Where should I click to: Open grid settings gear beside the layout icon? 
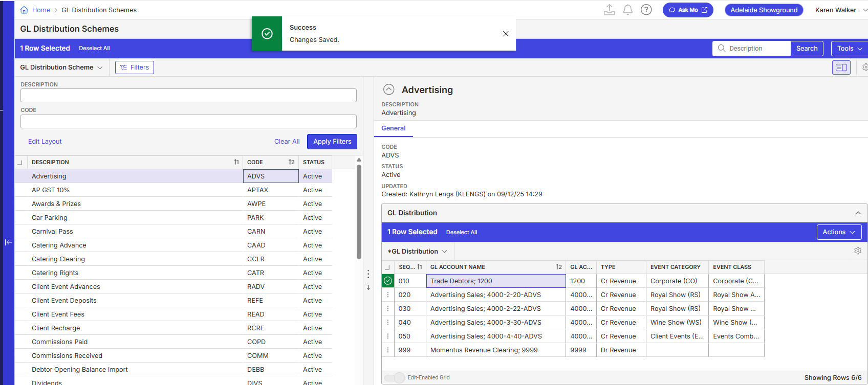click(864, 67)
